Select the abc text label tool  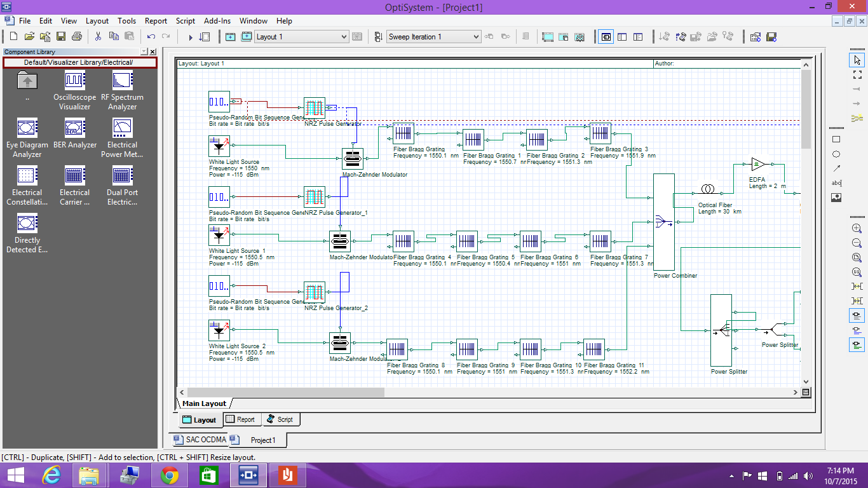pyautogui.click(x=836, y=183)
